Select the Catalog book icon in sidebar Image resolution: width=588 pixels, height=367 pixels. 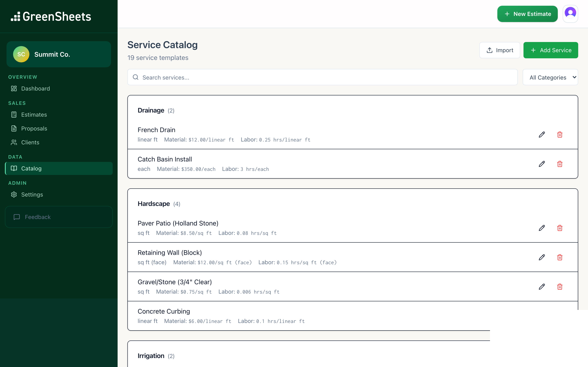click(x=14, y=168)
